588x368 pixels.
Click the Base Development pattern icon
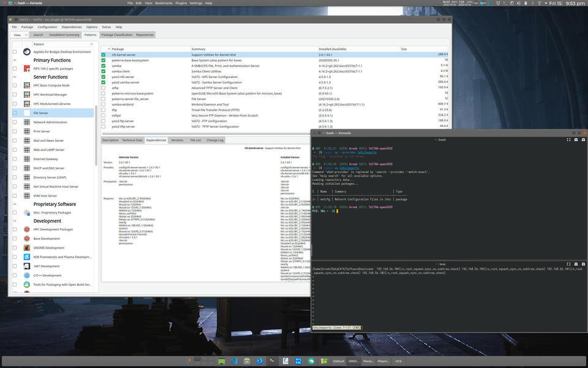coord(26,239)
